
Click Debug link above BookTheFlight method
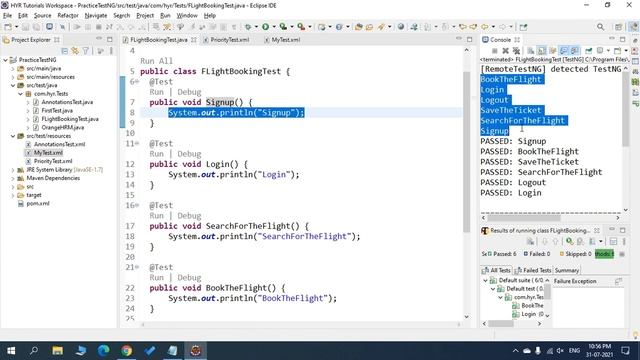click(189, 278)
